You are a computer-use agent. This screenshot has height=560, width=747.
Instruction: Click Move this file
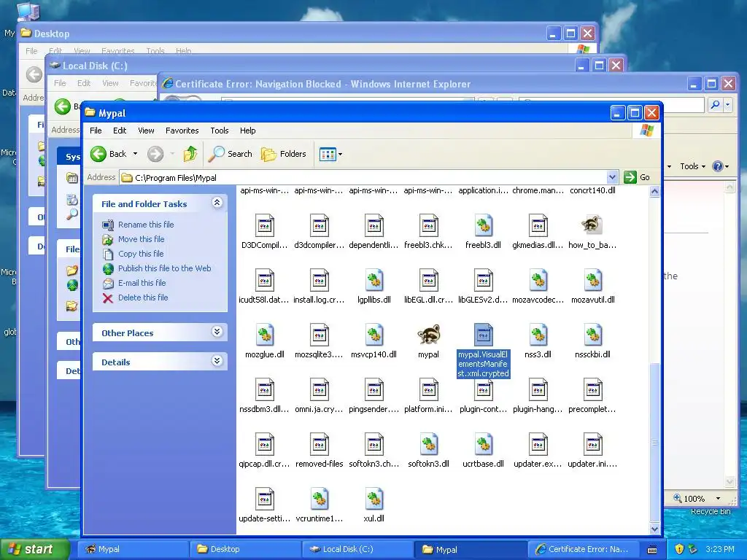click(x=141, y=239)
